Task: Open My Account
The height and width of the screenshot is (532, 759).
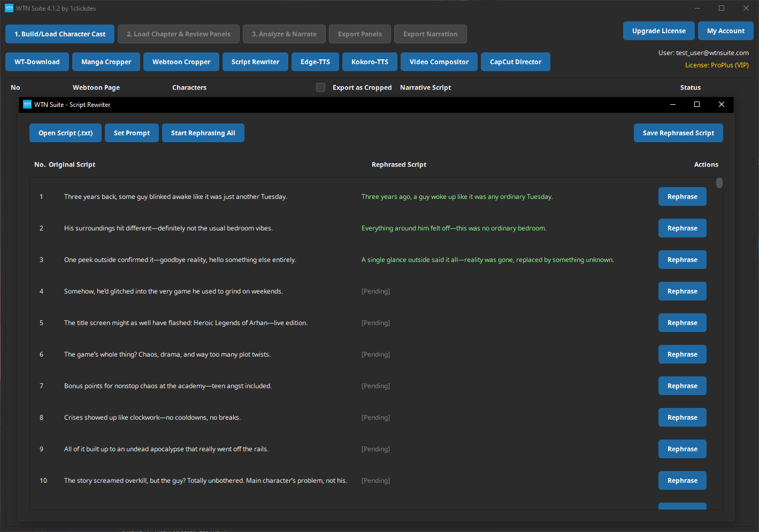Action: [x=726, y=30]
